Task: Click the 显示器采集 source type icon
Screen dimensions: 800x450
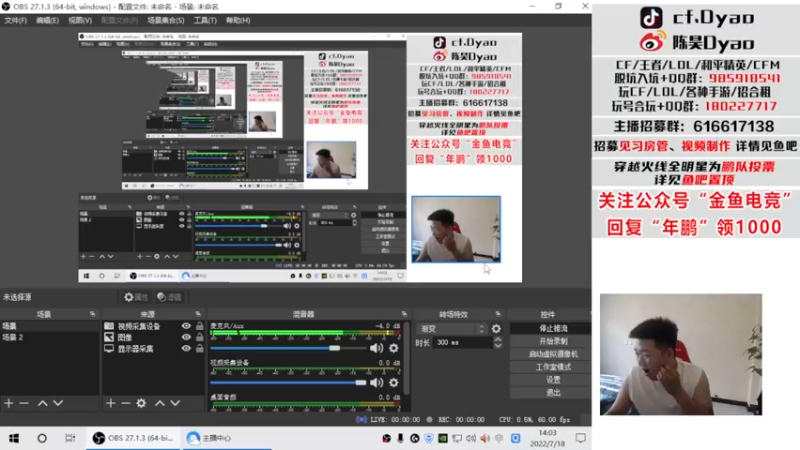Action: click(x=109, y=349)
